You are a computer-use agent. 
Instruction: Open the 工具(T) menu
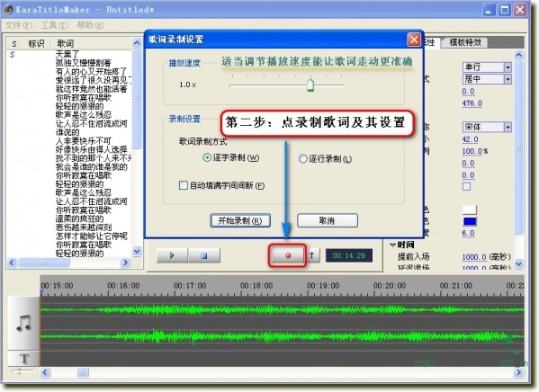[x=54, y=25]
